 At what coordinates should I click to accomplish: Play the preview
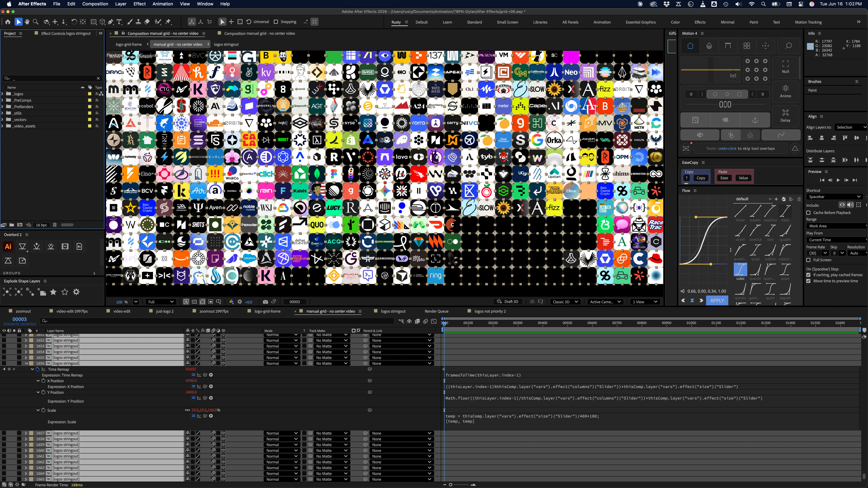pyautogui.click(x=838, y=180)
